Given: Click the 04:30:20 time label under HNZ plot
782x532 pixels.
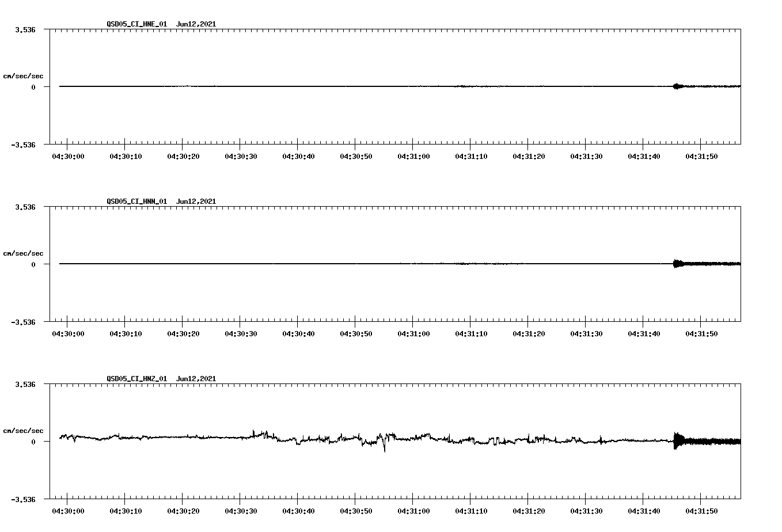Looking at the screenshot, I should click(x=183, y=511).
